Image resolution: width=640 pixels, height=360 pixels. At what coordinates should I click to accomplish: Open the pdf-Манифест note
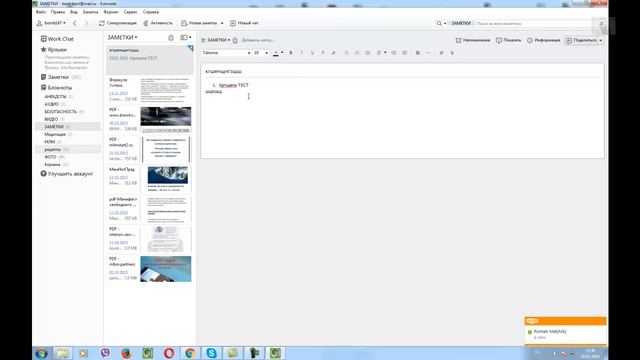pos(150,209)
